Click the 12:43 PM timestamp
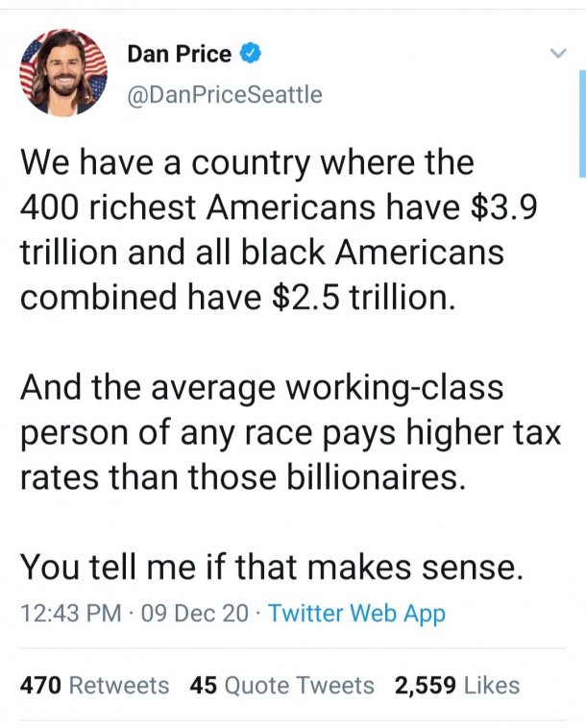Viewport: 586px width, 728px height. [70, 613]
